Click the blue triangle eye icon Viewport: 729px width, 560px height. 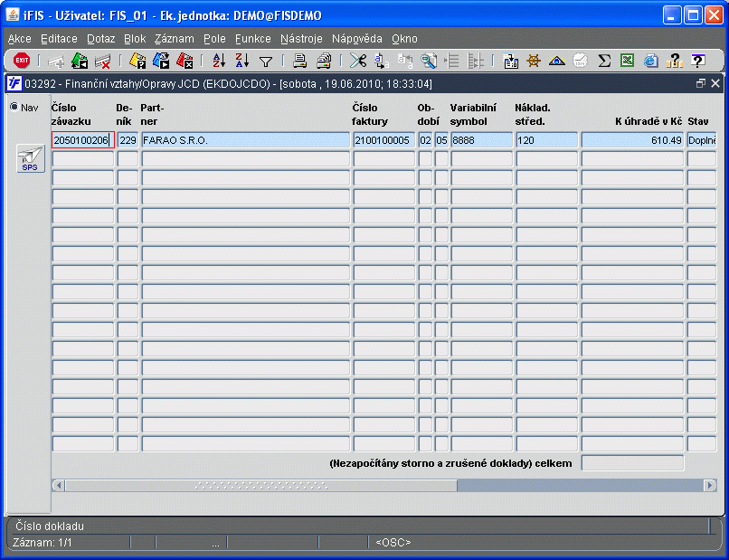[x=557, y=61]
